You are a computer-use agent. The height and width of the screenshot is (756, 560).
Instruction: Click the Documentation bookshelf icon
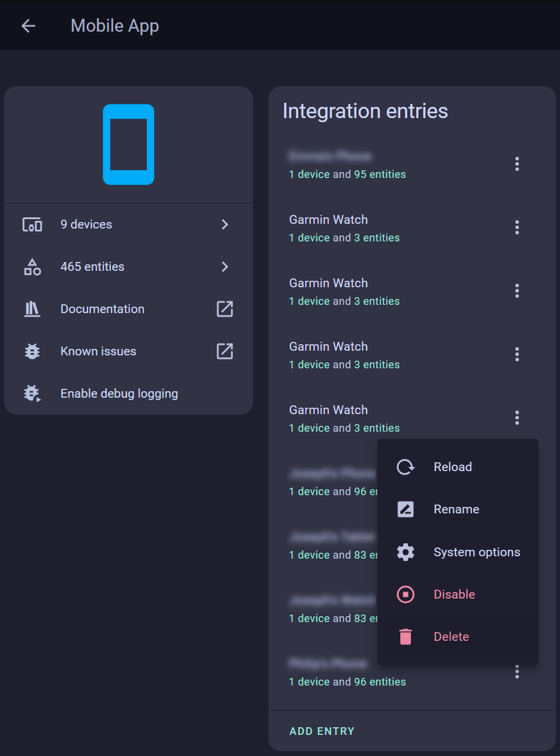(x=32, y=309)
